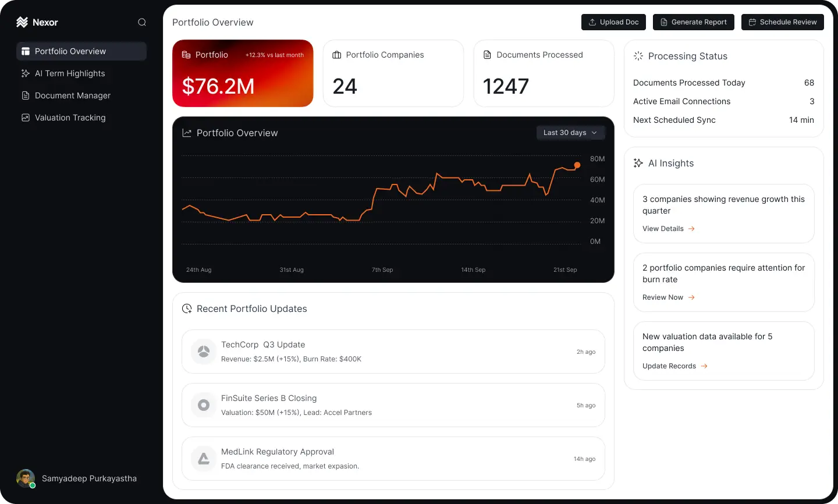Image resolution: width=838 pixels, height=504 pixels.
Task: Click the chart icon beside Portfolio Overview
Action: [x=187, y=133]
